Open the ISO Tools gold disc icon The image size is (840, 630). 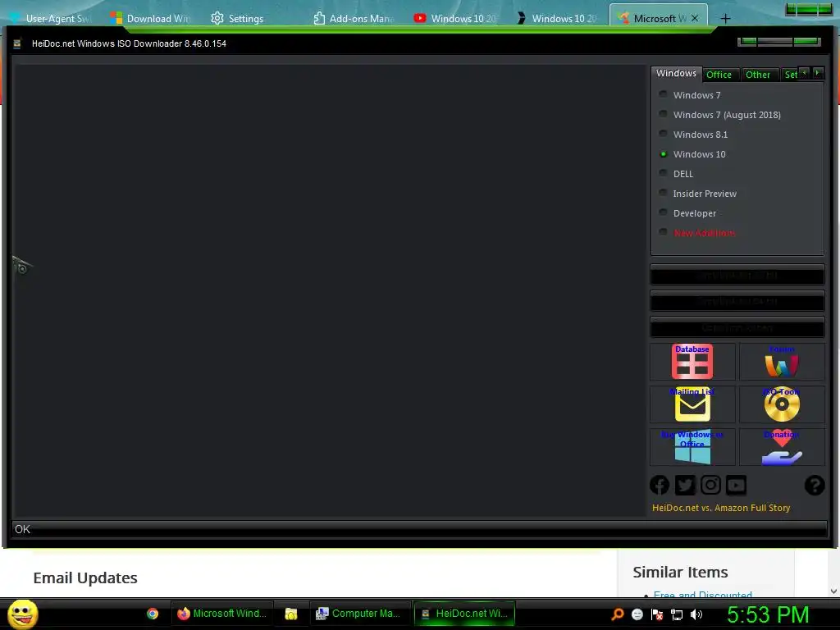pos(782,404)
